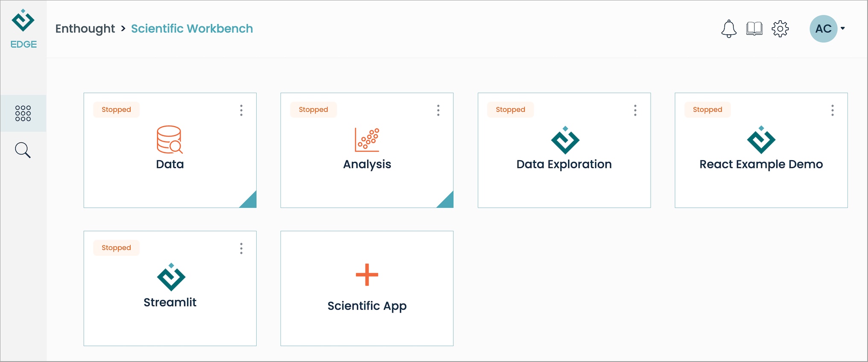Click the Data Exploration app icon
The height and width of the screenshot is (362, 868).
(x=565, y=140)
